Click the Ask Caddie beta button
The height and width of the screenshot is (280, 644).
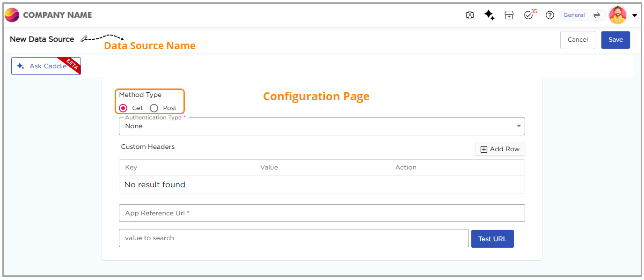click(46, 66)
